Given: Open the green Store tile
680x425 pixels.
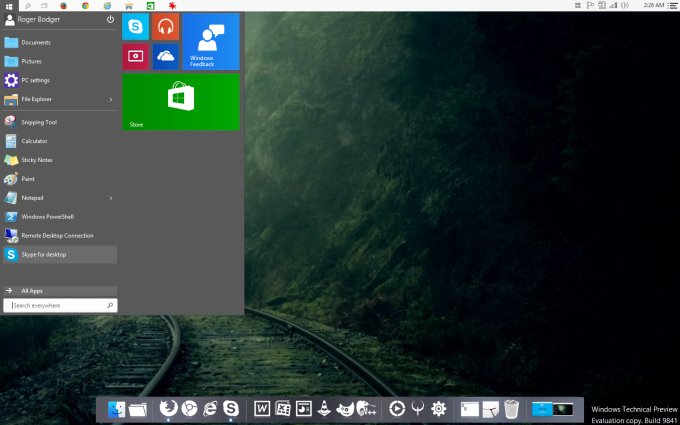Looking at the screenshot, I should [x=181, y=101].
